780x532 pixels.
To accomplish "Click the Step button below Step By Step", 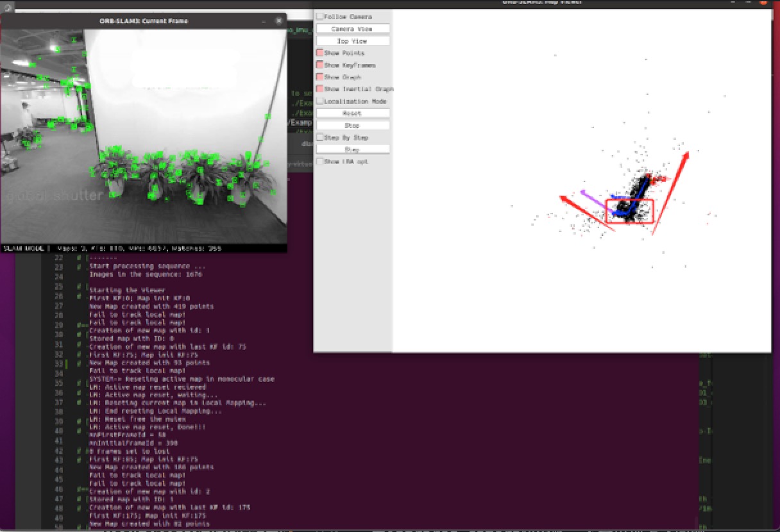I will point(352,149).
